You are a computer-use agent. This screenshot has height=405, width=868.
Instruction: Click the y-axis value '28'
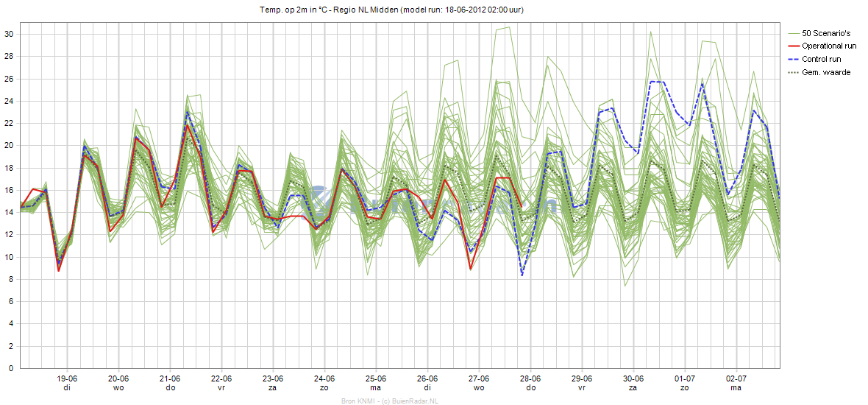(9, 57)
